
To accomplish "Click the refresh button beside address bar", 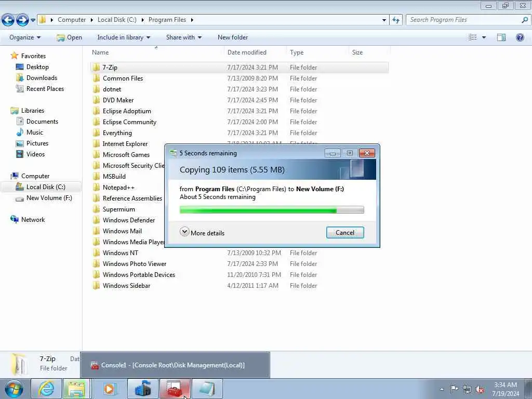I will 396,20.
